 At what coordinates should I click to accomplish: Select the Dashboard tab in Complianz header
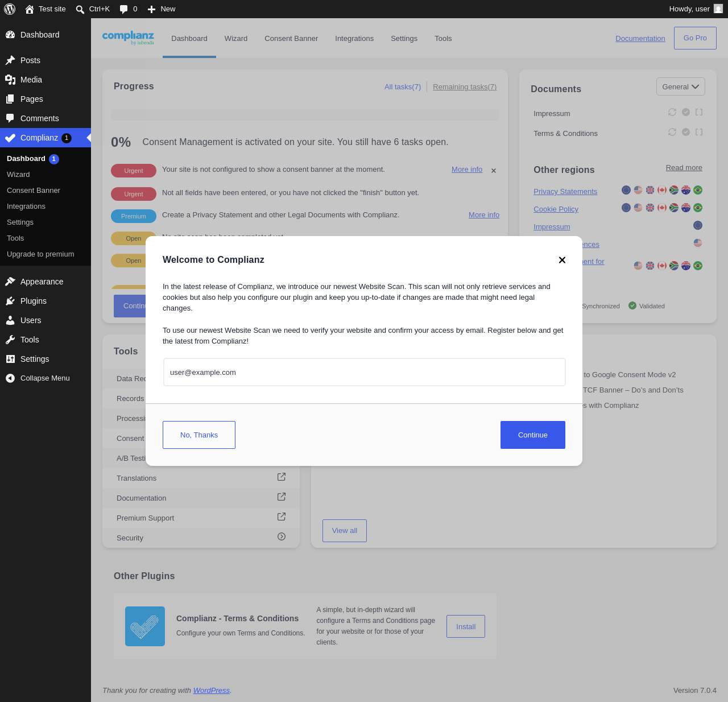189,39
